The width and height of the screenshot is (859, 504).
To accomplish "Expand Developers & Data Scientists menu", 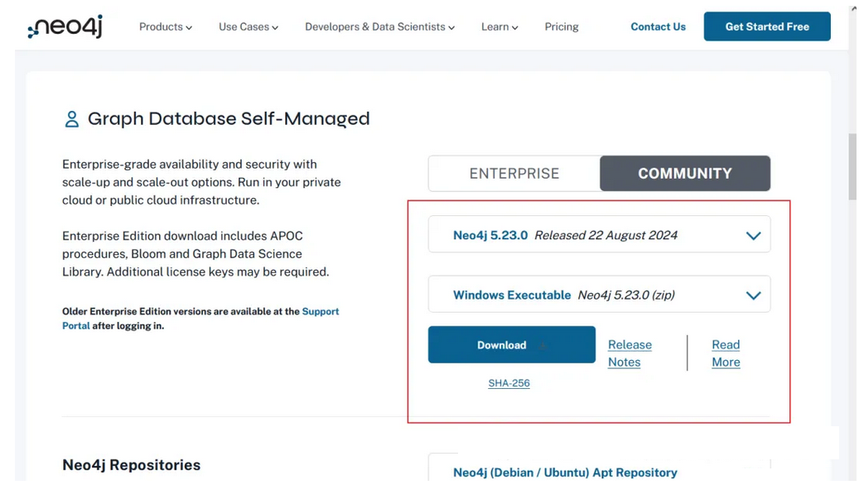I will click(x=379, y=27).
